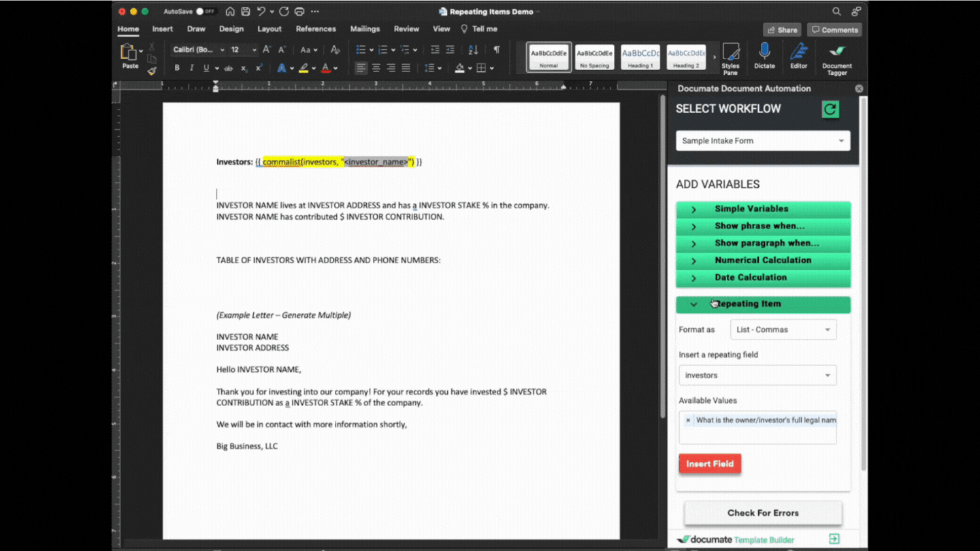The height and width of the screenshot is (551, 980).
Task: Apply the No Spacing style
Action: [594, 57]
